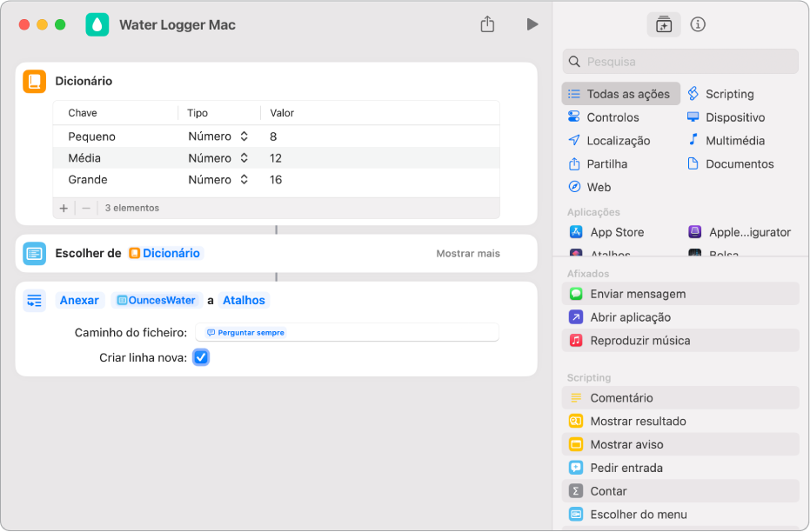
Task: Select the Pequeno key cell
Action: 92,136
